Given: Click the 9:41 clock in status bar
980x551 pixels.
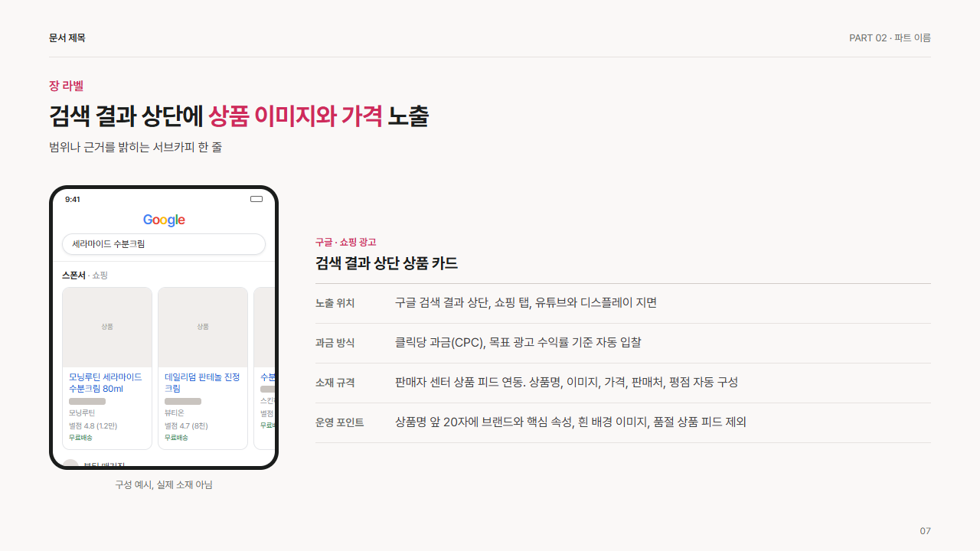Looking at the screenshot, I should [73, 199].
